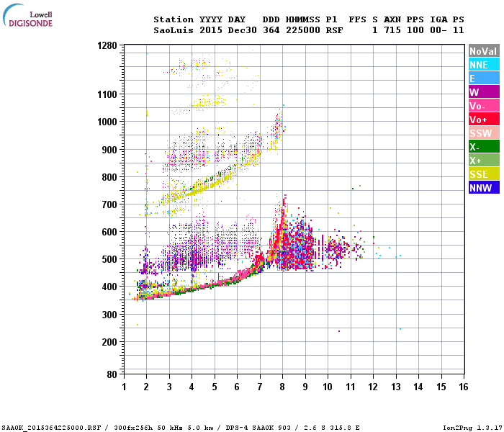The height and width of the screenshot is (432, 504).
Task: Select the NNE cyan legend swatch
Action: pyautogui.click(x=484, y=65)
